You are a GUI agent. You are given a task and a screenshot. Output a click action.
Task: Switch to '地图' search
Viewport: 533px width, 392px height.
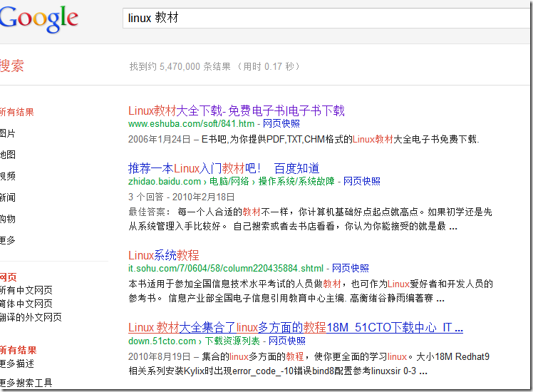(x=8, y=155)
